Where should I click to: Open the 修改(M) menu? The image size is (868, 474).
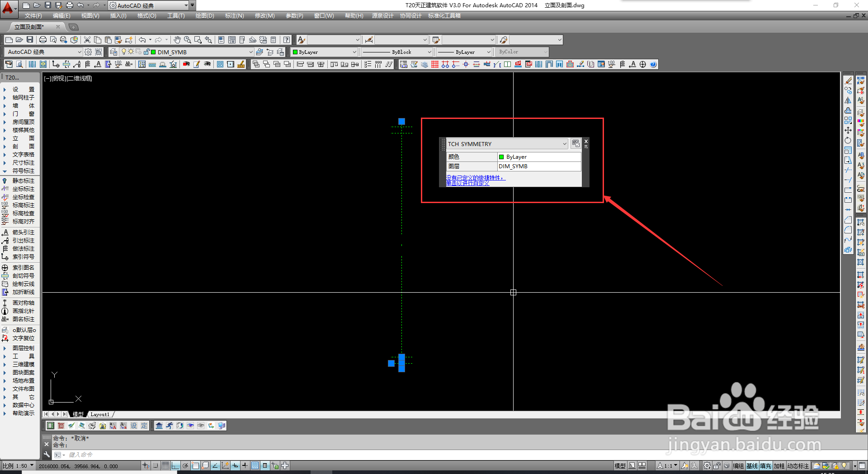click(264, 16)
